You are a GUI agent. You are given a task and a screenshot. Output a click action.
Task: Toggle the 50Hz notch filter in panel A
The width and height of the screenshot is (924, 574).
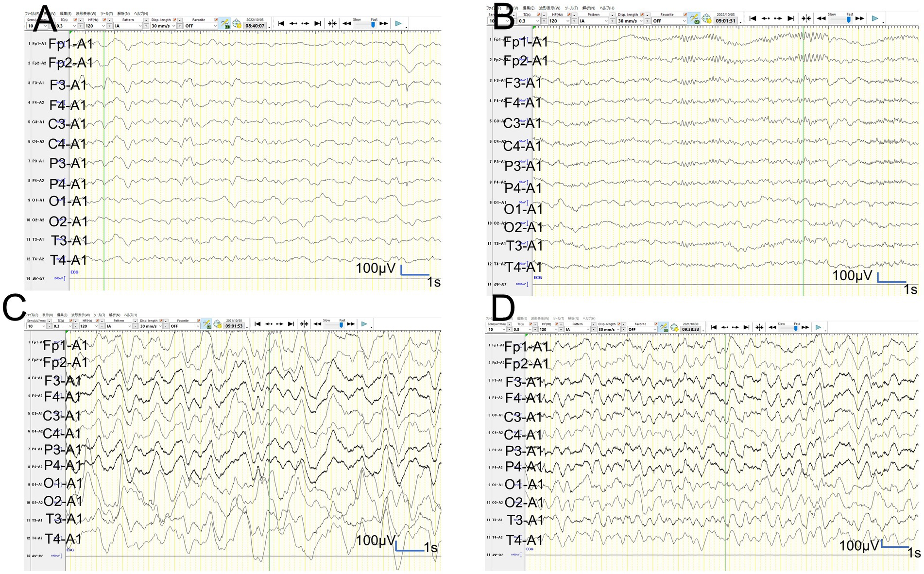[224, 23]
